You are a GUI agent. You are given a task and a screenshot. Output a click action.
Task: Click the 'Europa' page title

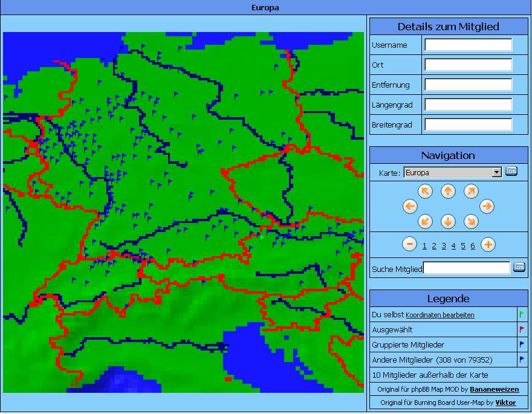tap(265, 7)
